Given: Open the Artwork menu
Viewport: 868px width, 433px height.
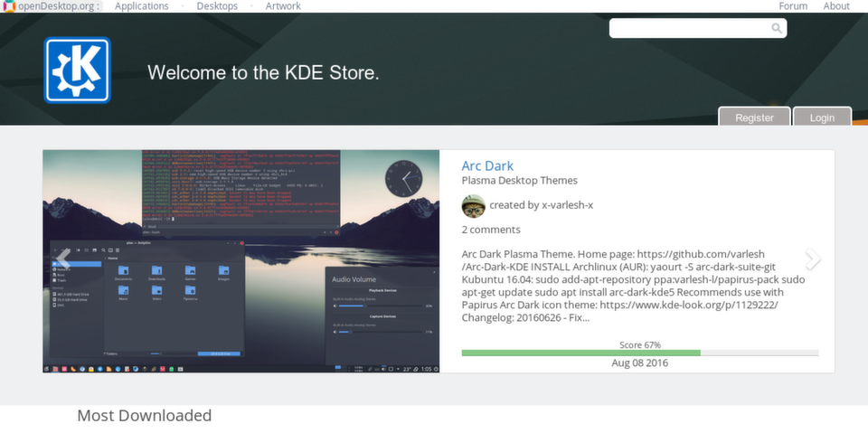Looking at the screenshot, I should point(283,6).
